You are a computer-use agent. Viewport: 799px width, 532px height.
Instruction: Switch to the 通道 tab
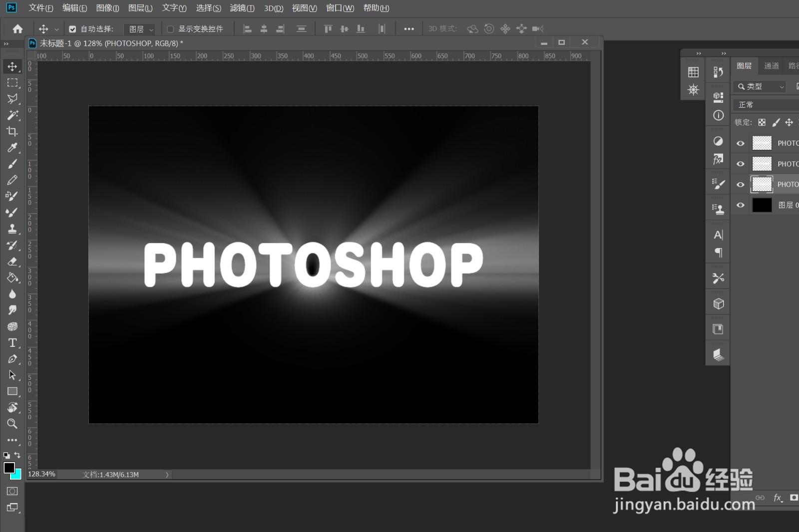tap(772, 66)
